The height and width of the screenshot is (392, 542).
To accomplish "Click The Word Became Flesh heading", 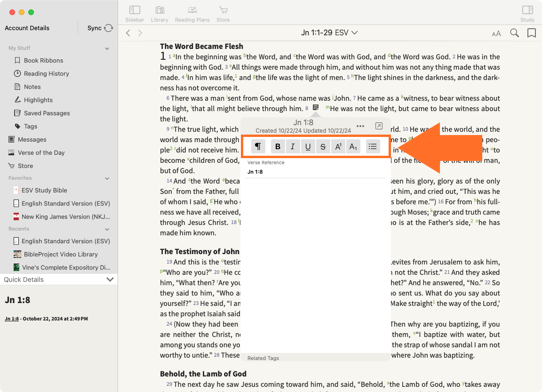I will (201, 46).
